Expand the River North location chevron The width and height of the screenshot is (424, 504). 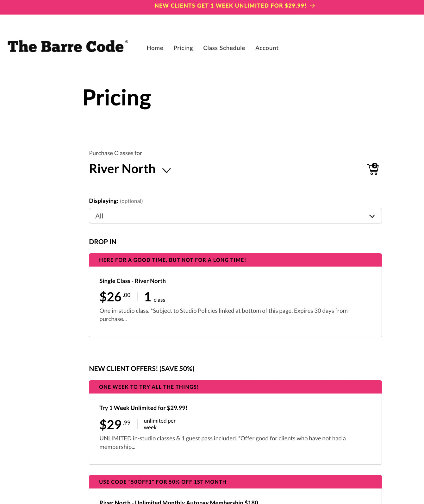pos(166,170)
